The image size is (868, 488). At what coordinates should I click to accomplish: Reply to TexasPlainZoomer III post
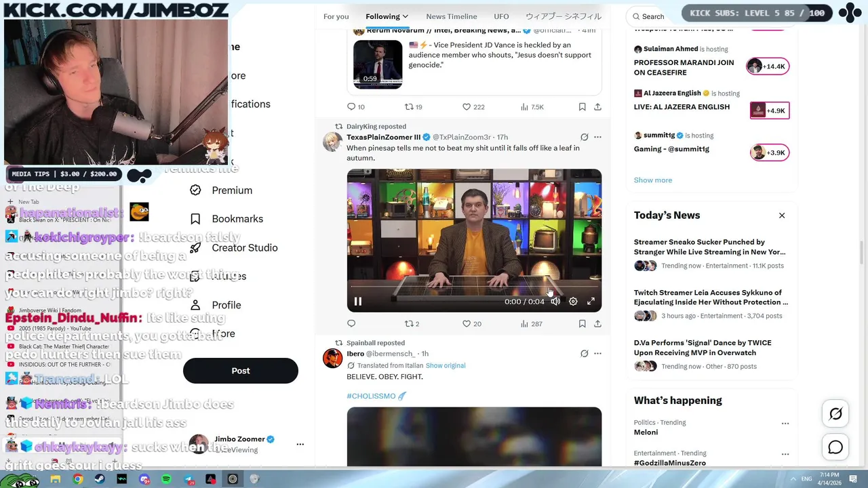pyautogui.click(x=351, y=324)
